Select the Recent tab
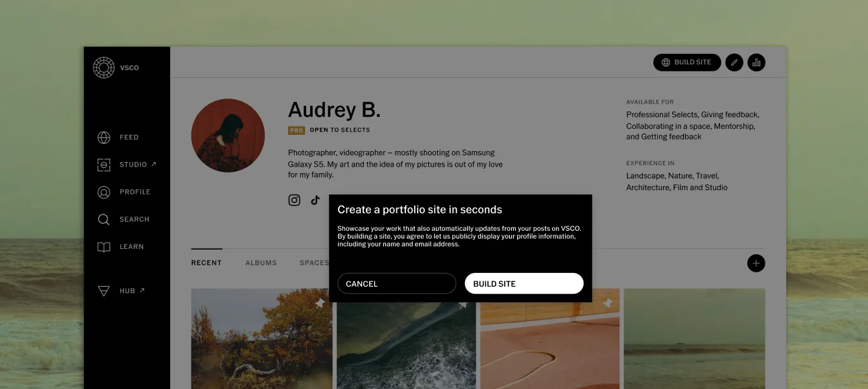 coord(206,263)
